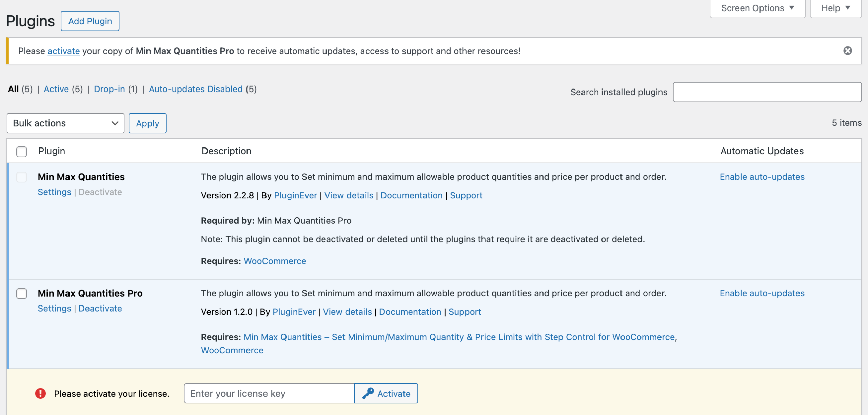Click the license key input field

click(x=269, y=393)
